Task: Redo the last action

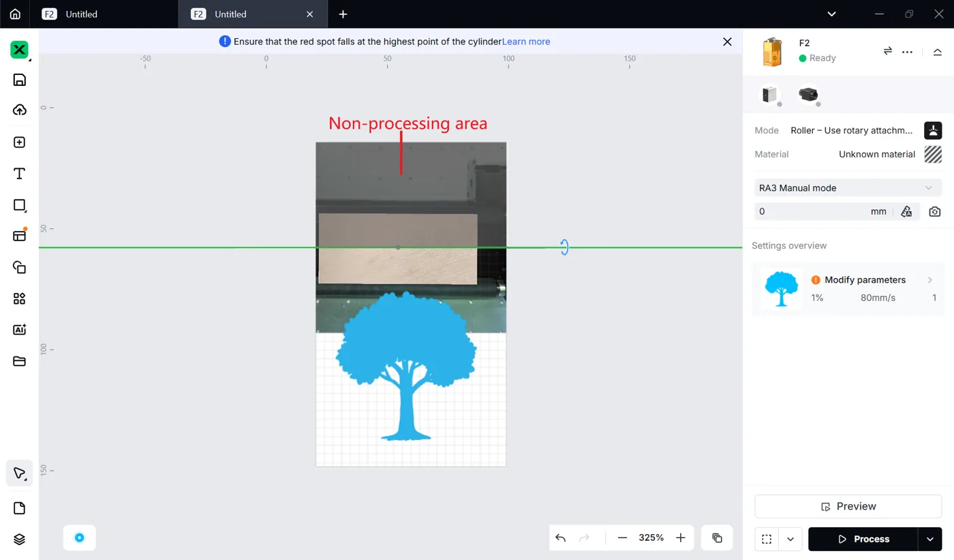Action: click(x=584, y=538)
